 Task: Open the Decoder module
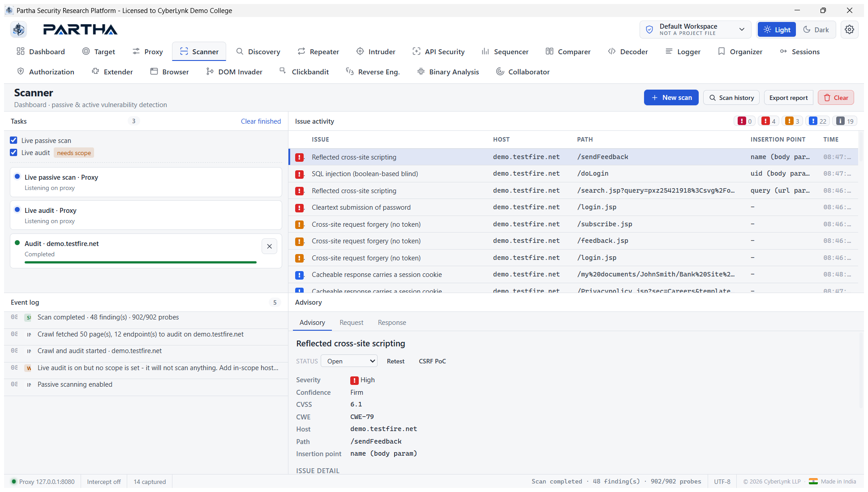628,52
